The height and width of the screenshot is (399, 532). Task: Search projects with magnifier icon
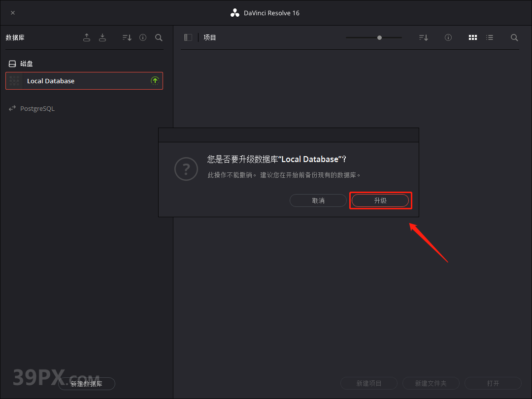(x=514, y=37)
